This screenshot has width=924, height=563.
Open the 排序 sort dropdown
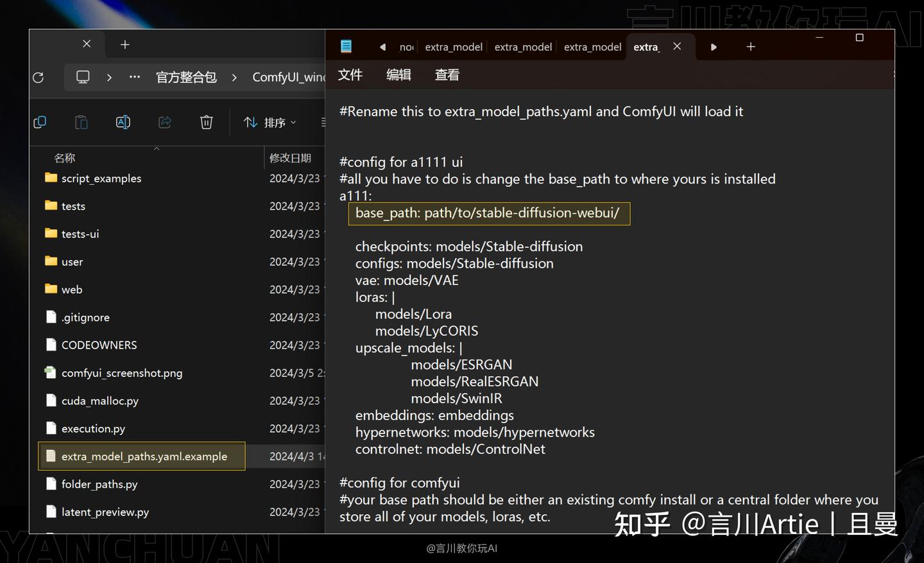tap(269, 122)
